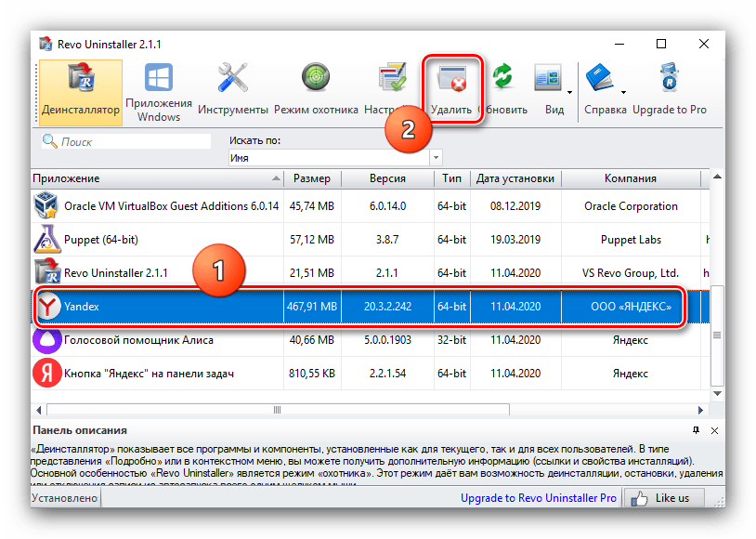Open the dropdown arrow beside Справка
The image size is (756, 539).
tap(624, 92)
